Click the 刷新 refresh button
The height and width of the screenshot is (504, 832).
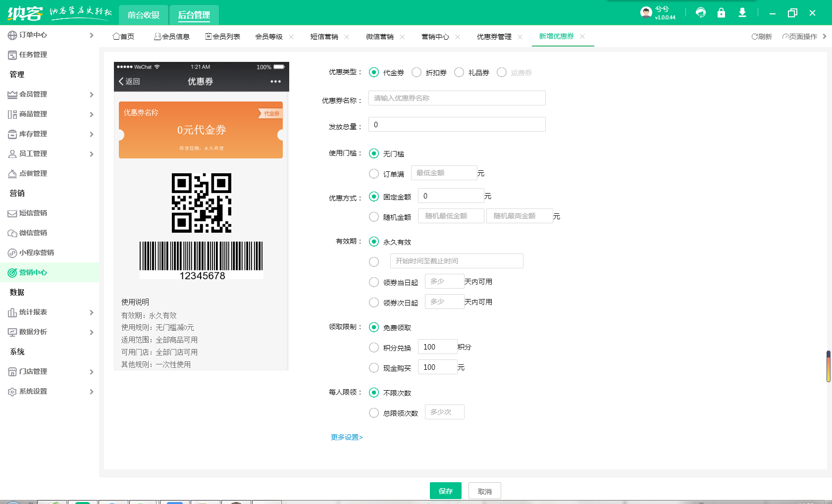[x=762, y=37]
